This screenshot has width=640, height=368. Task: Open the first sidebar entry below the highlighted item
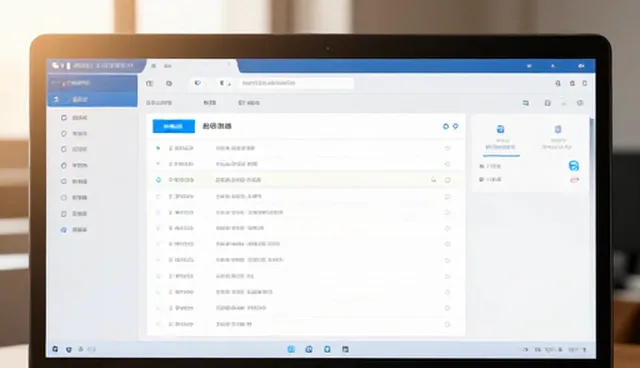point(75,118)
